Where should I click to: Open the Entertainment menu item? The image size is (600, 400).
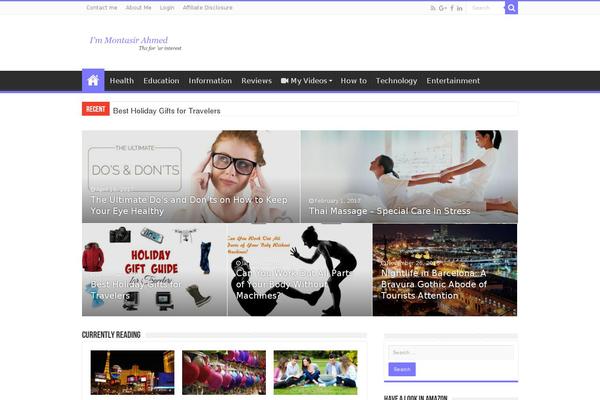click(x=453, y=81)
